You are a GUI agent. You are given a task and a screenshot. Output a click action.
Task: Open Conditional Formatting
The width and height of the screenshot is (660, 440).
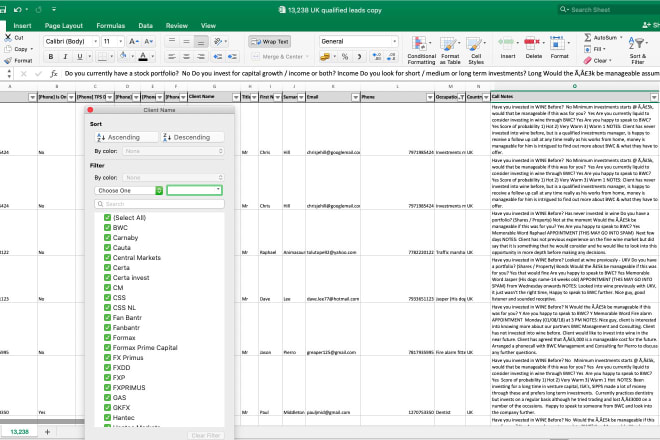(x=421, y=50)
